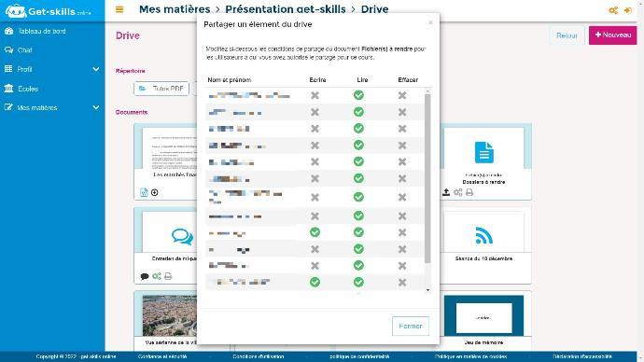Click the green share icon on Entretien card
644x362 pixels.
tap(157, 276)
